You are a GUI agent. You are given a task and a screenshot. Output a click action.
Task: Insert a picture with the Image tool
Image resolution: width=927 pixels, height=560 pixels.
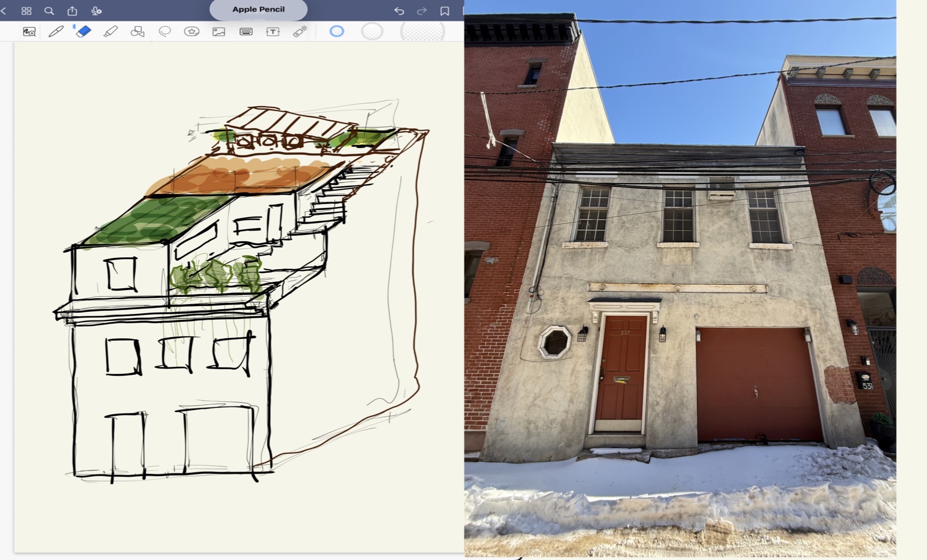tap(219, 32)
